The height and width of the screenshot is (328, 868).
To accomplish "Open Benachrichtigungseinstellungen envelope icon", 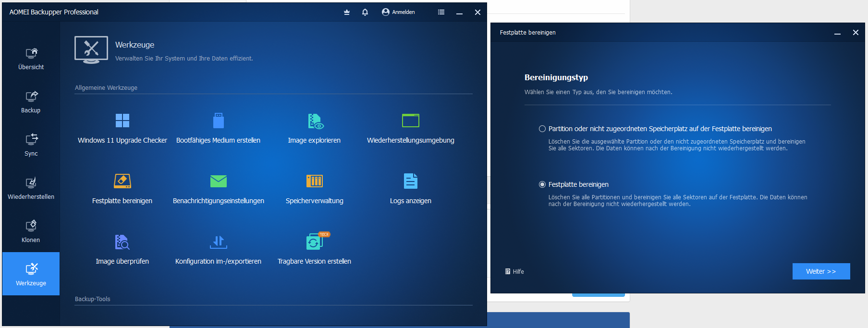I will coord(219,181).
